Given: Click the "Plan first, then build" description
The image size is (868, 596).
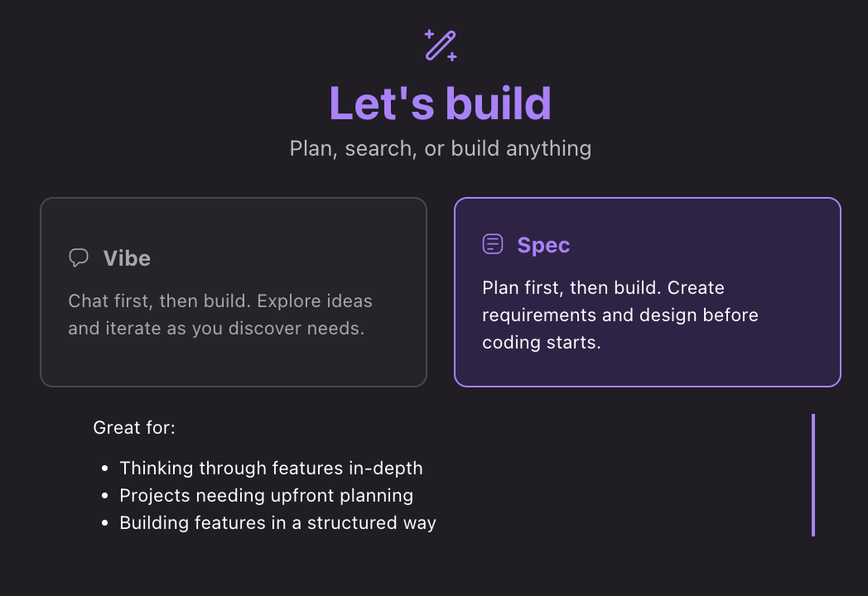Looking at the screenshot, I should tap(603, 288).
